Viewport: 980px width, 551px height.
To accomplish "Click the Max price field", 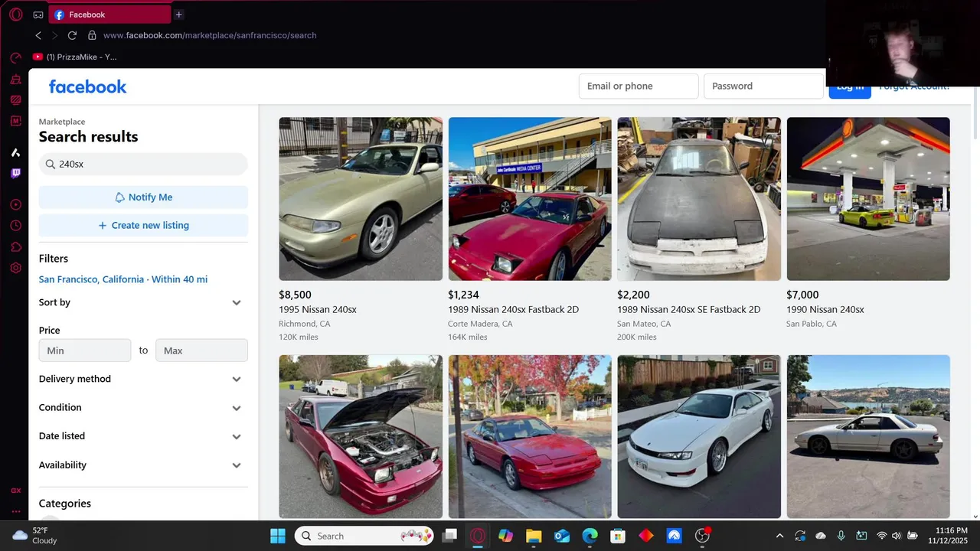I will pyautogui.click(x=201, y=350).
